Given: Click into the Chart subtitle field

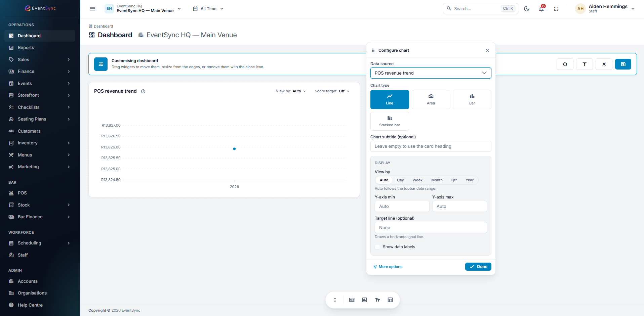Looking at the screenshot, I should point(431,146).
